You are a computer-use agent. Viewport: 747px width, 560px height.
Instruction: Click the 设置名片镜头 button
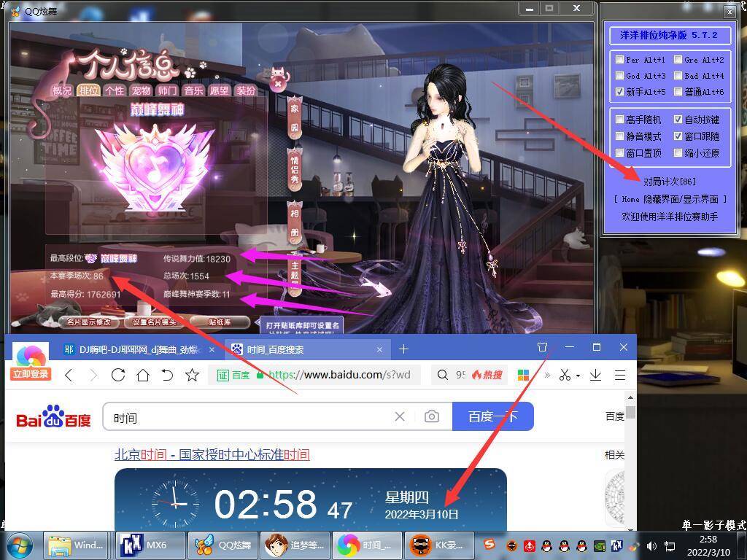pyautogui.click(x=154, y=322)
